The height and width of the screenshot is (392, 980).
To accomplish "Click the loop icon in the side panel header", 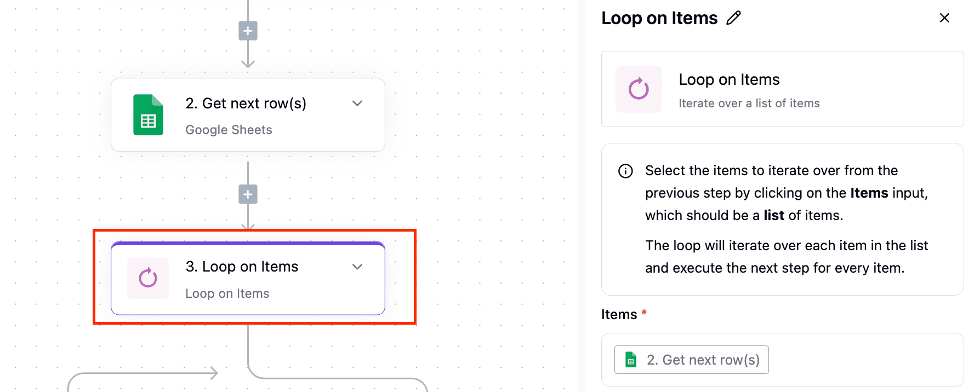I will tap(639, 89).
